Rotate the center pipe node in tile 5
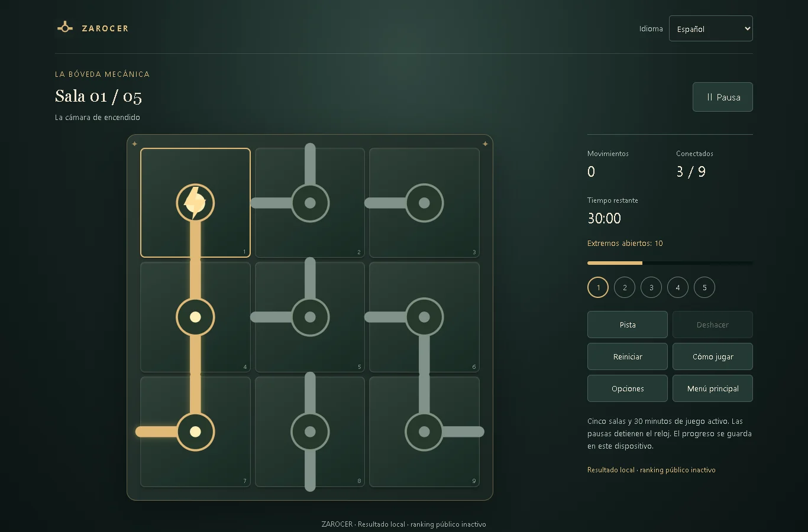The height and width of the screenshot is (532, 808). 310,317
